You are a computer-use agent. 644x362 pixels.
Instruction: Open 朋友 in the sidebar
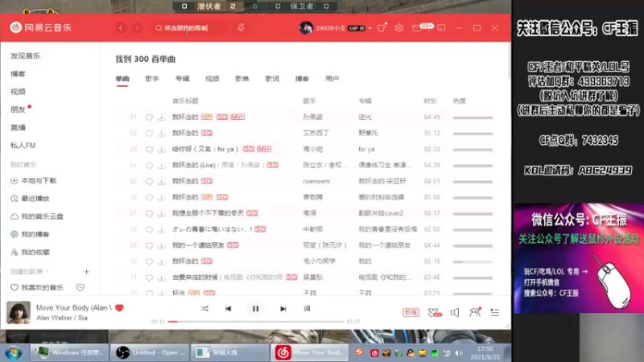18,109
